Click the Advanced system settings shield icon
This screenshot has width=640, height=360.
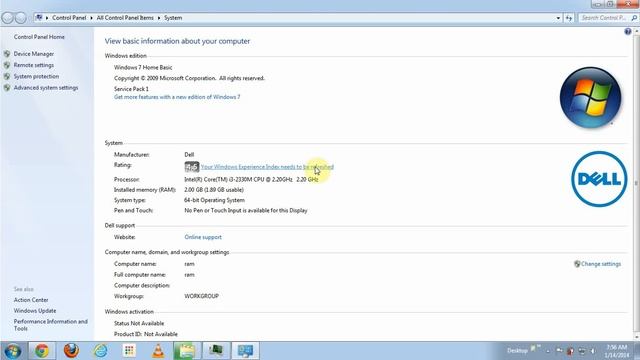coord(7,88)
